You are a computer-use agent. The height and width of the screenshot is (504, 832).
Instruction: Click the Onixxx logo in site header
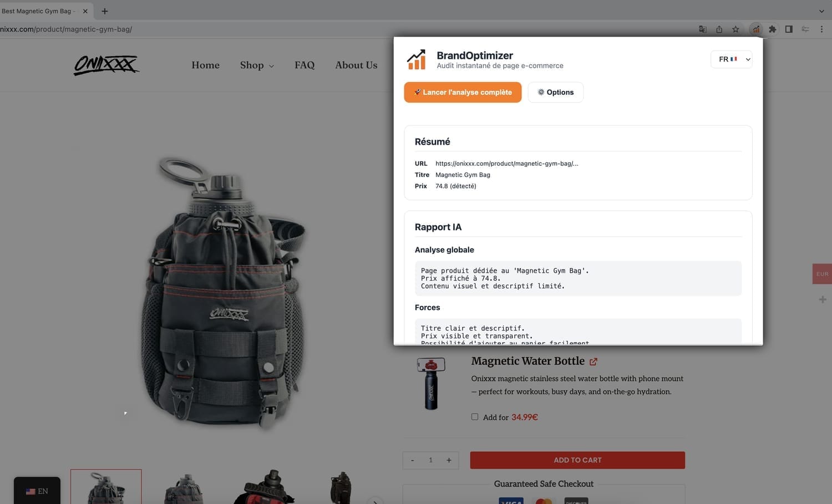point(106,65)
